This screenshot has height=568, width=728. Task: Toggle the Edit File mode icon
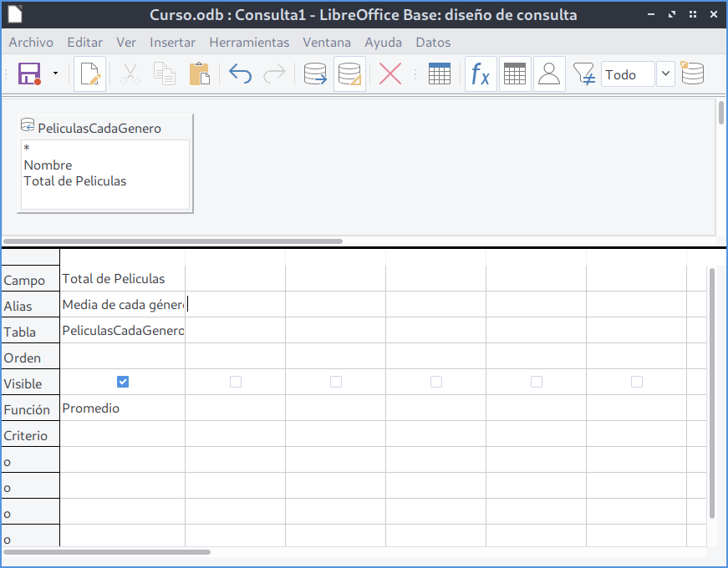tap(90, 74)
